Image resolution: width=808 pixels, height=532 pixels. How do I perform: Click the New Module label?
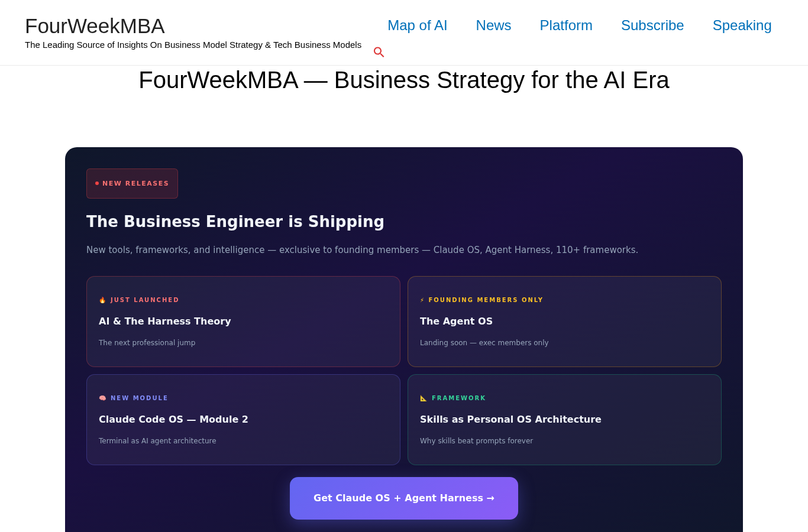[x=140, y=398]
